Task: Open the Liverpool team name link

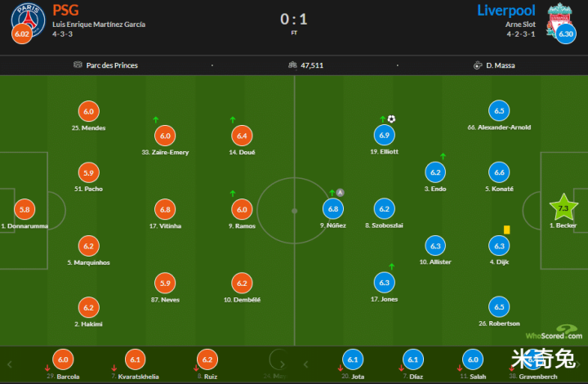Action: (x=509, y=10)
